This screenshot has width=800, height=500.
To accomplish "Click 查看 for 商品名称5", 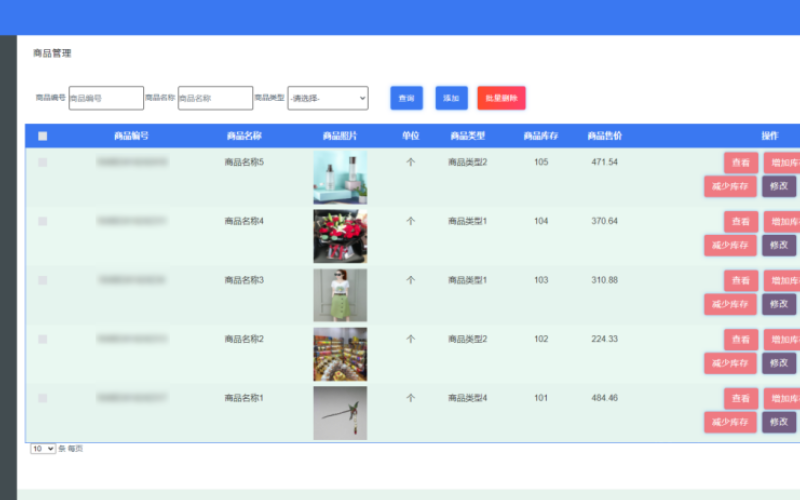I will point(741,163).
